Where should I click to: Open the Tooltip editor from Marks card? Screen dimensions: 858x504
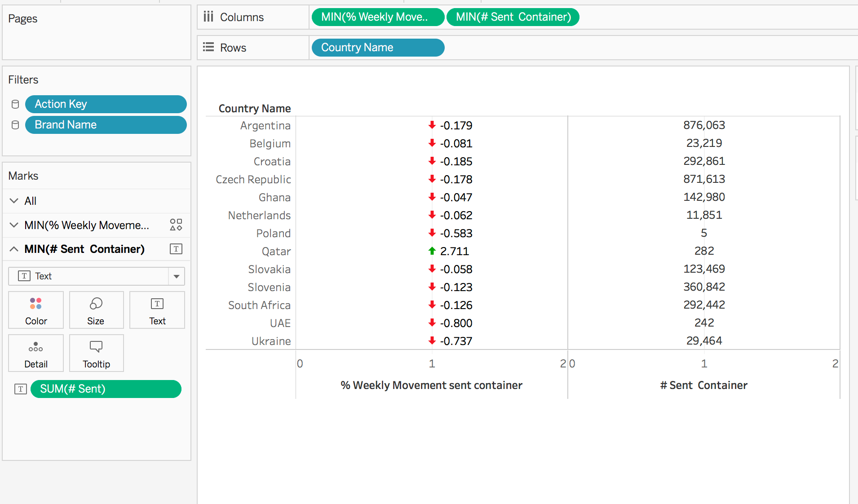point(96,353)
